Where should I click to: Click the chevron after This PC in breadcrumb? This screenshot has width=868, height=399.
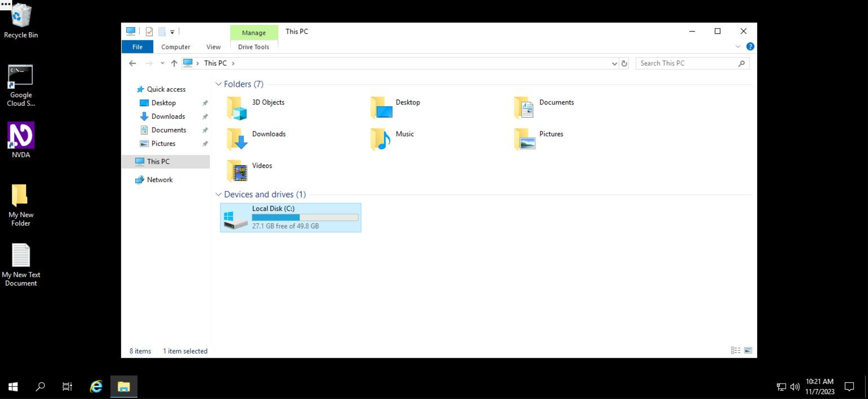coord(233,63)
